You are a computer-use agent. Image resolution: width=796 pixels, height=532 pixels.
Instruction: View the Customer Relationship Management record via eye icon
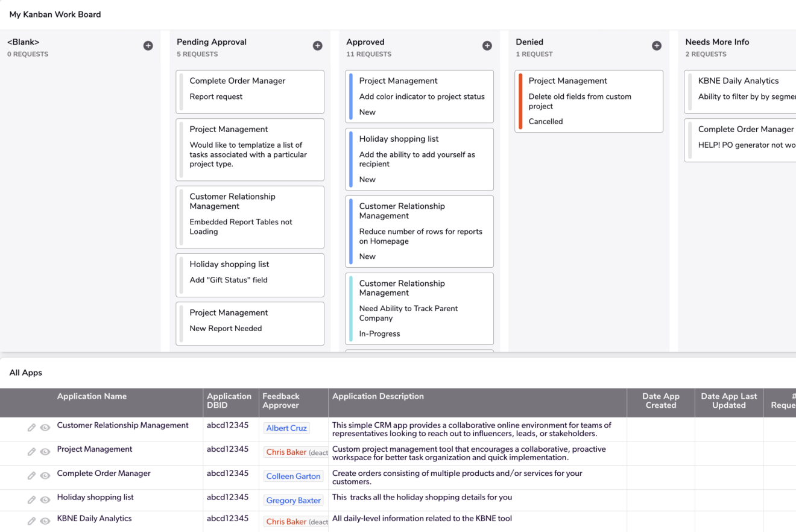tap(45, 428)
